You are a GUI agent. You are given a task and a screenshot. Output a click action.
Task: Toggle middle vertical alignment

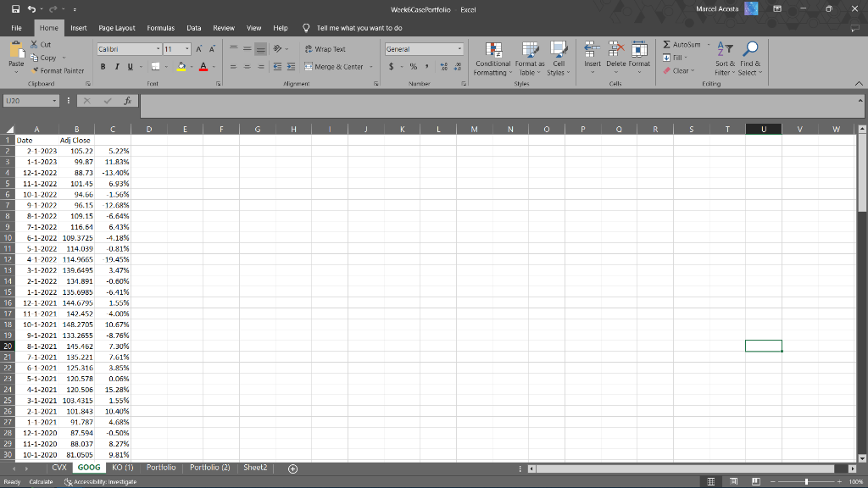pos(247,49)
